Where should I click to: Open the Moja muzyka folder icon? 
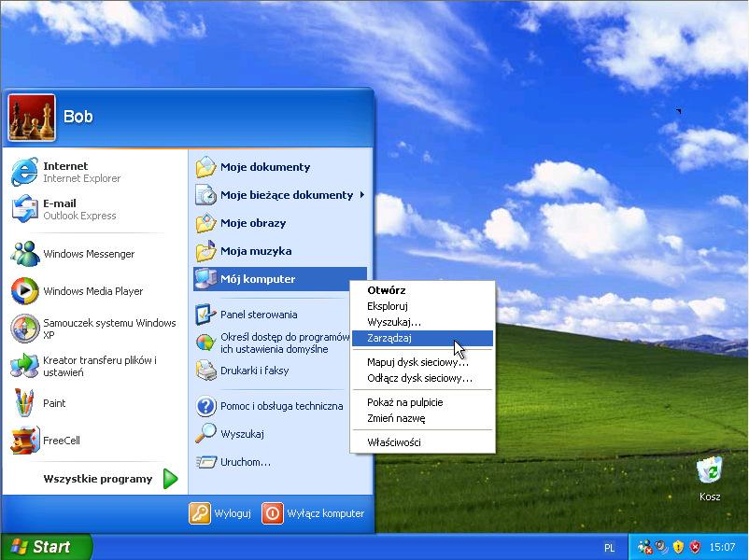(205, 251)
